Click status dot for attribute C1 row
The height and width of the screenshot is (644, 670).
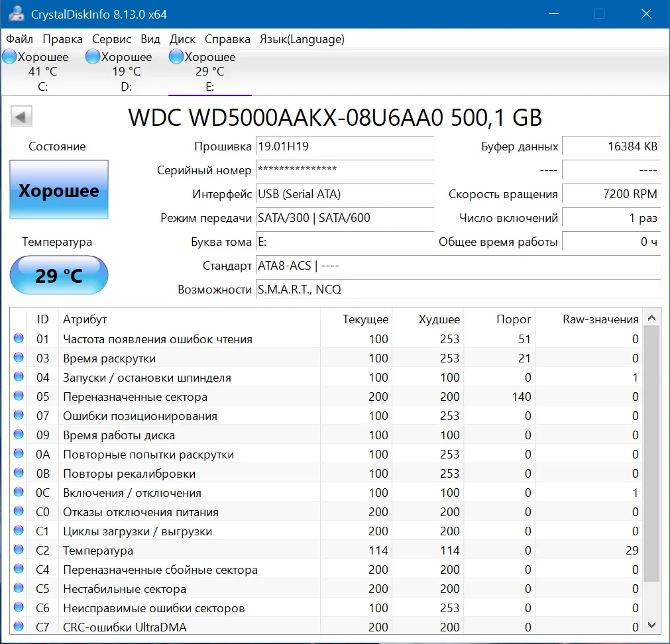tap(19, 531)
